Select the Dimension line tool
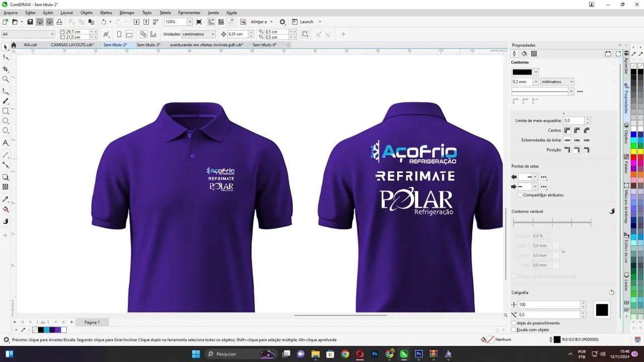The width and height of the screenshot is (644, 362). pyautogui.click(x=6, y=155)
